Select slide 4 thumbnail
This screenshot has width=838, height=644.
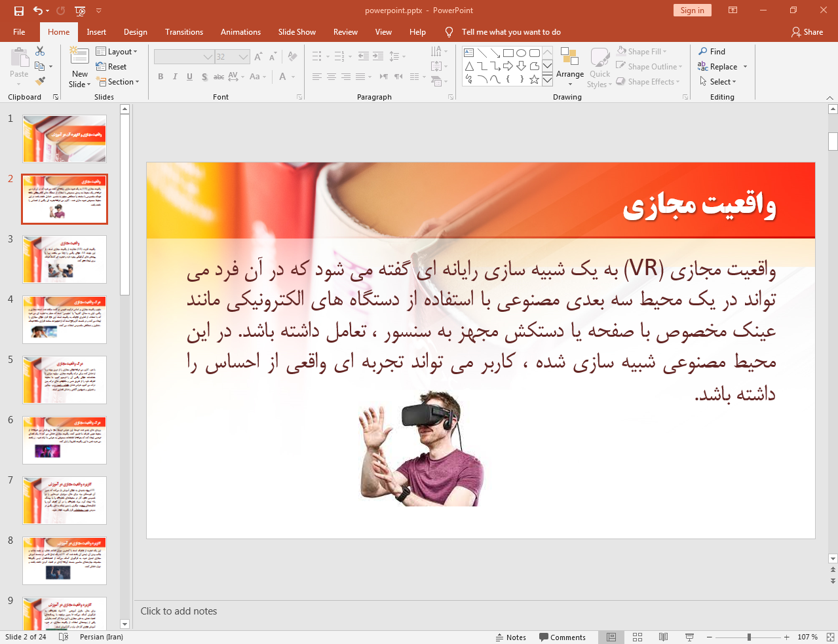click(64, 320)
